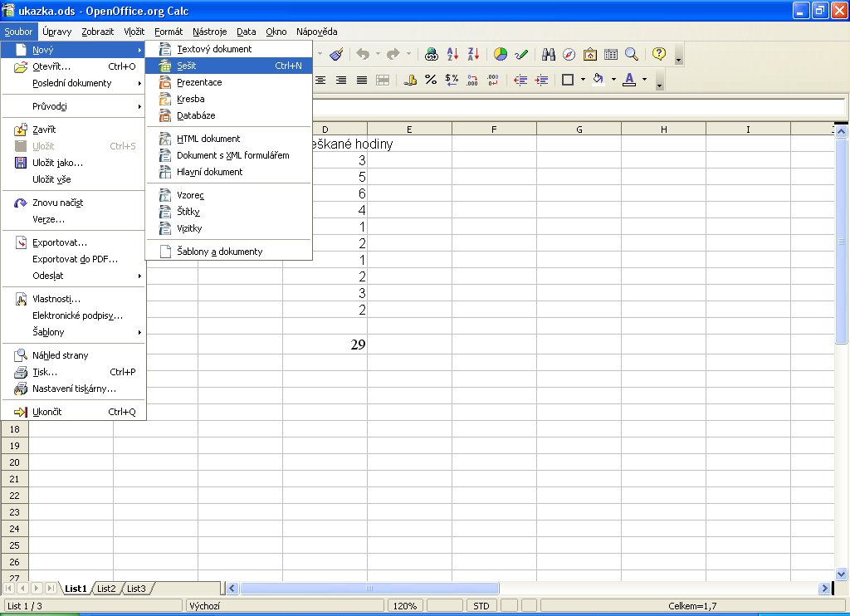Screen dimensions: 850x616
Task: Decrease indent toolbar icon
Action: click(520, 81)
